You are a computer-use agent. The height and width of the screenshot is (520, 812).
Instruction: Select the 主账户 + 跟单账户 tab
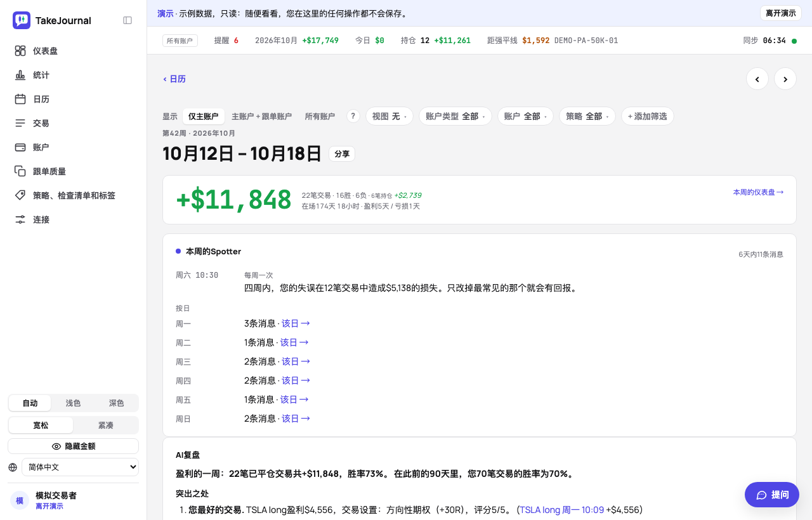coord(261,117)
